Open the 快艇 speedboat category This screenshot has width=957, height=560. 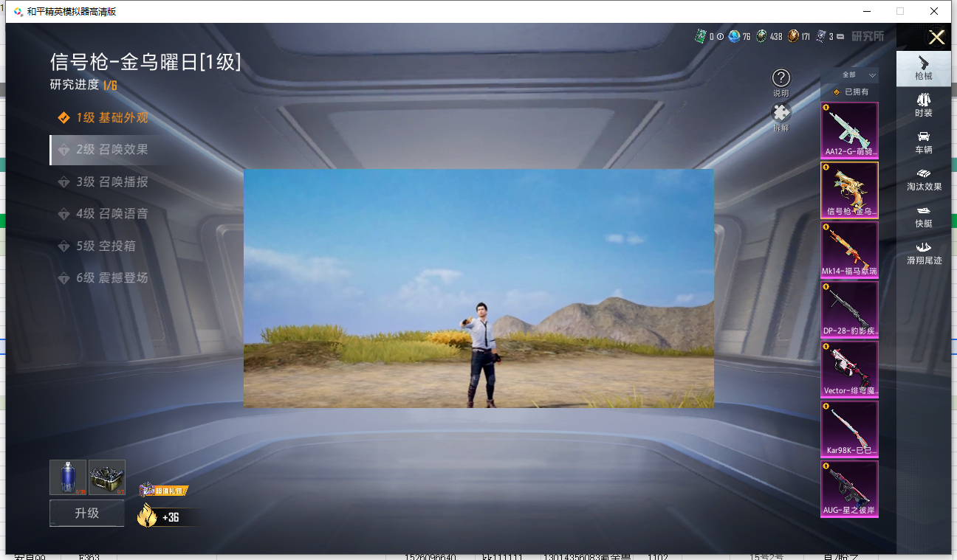[x=924, y=215]
